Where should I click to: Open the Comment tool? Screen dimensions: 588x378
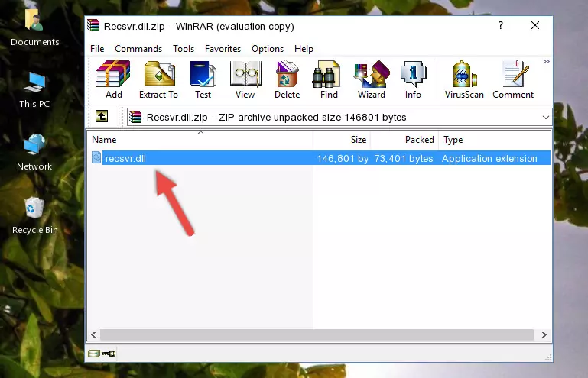click(513, 79)
